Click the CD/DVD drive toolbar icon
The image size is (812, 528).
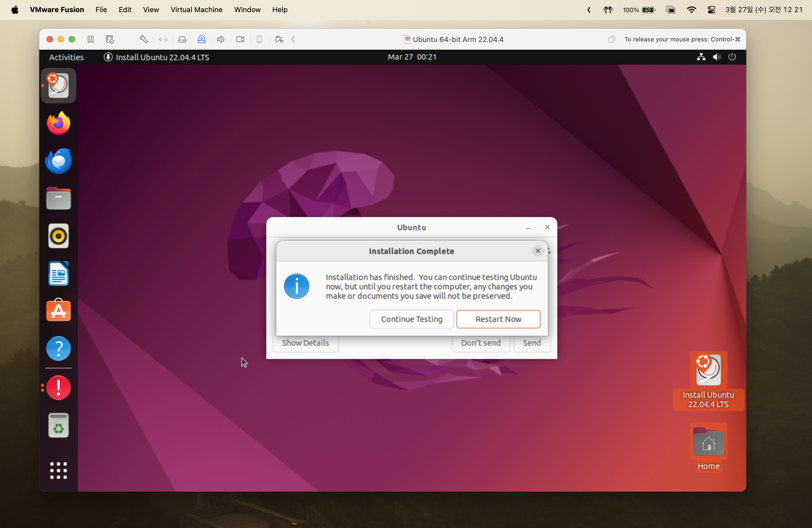coord(201,39)
